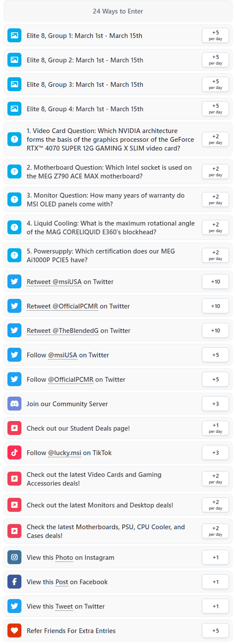Click the Discord icon for Join our Community Server
This screenshot has width=236, height=644.
[14, 404]
